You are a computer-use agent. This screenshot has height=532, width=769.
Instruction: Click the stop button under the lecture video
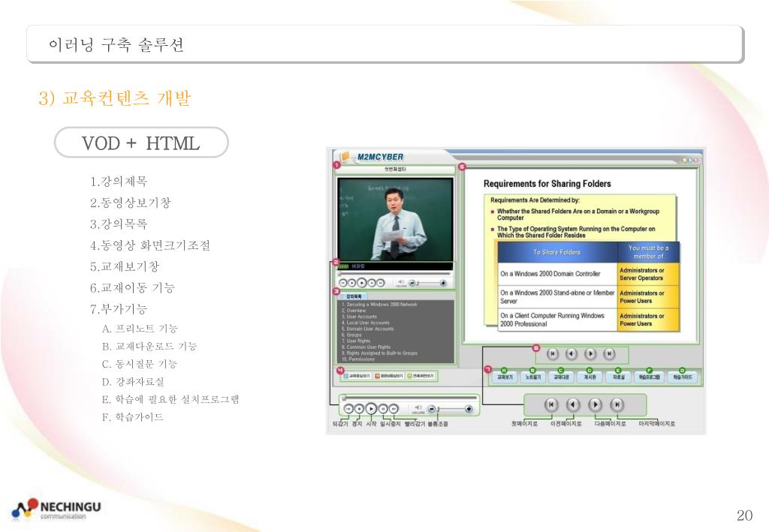(x=352, y=283)
